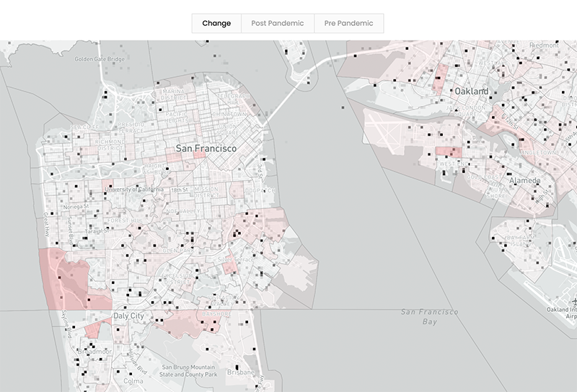The image size is (577, 392).
Task: Click the 18th St street label
Action: pyautogui.click(x=180, y=190)
